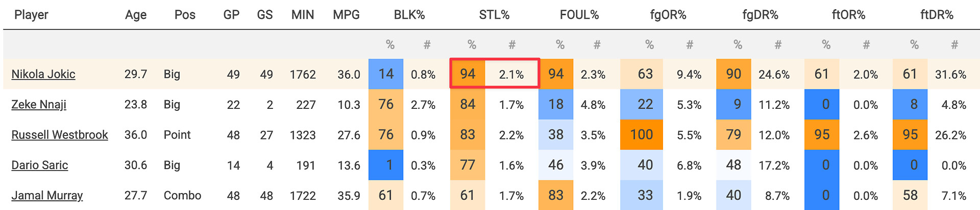Click the BLK% column header
The width and height of the screenshot is (980, 210).
point(409,15)
